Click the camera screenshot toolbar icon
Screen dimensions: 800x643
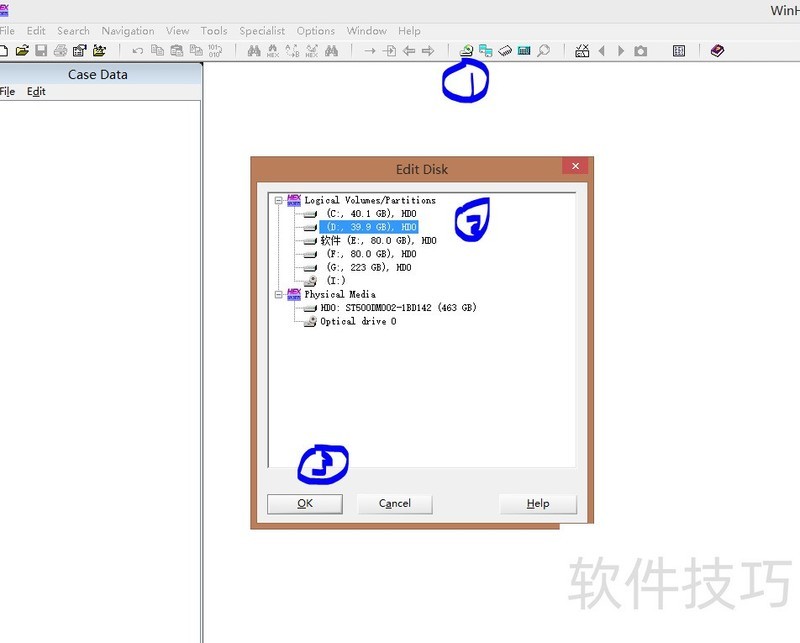pyautogui.click(x=640, y=49)
